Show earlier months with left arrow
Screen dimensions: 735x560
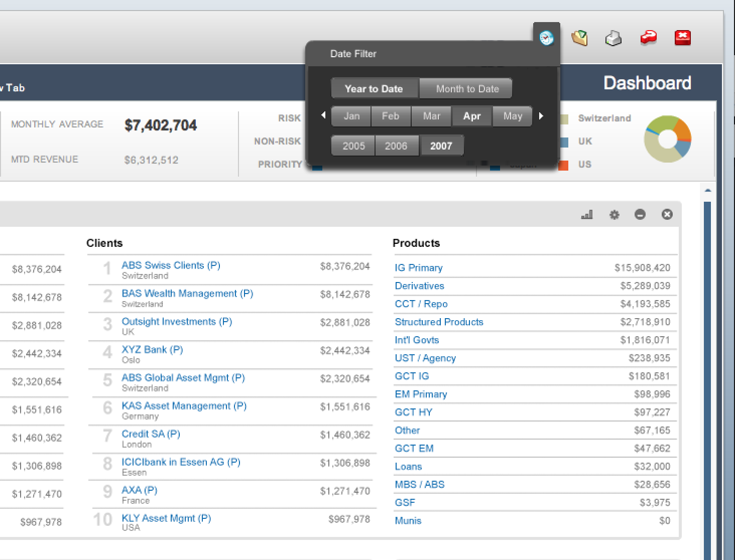point(323,116)
